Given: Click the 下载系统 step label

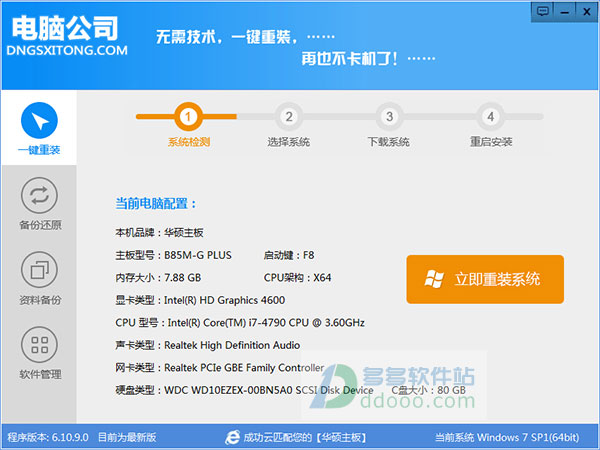Looking at the screenshot, I should pyautogui.click(x=389, y=142).
